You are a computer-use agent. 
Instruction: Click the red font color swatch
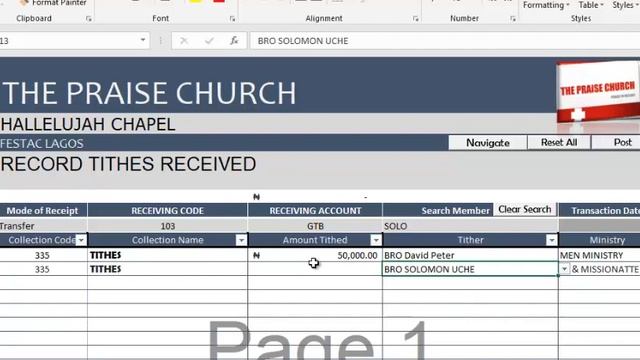click(219, 2)
